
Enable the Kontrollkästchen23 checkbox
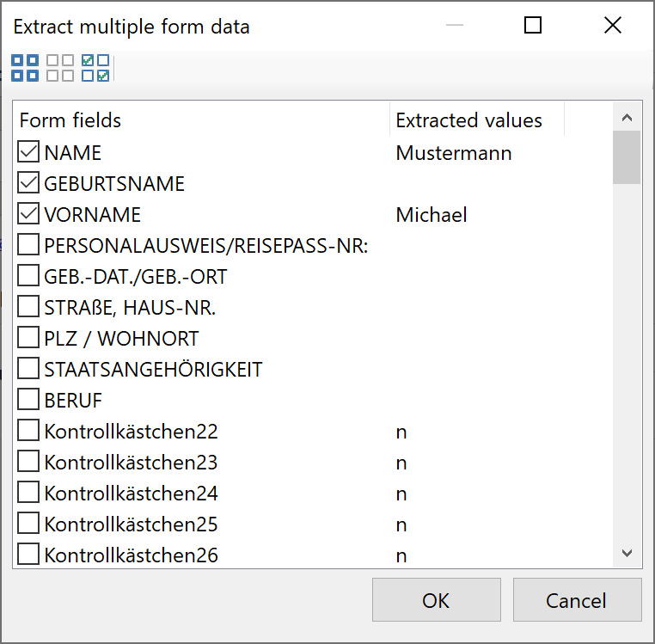[28, 461]
